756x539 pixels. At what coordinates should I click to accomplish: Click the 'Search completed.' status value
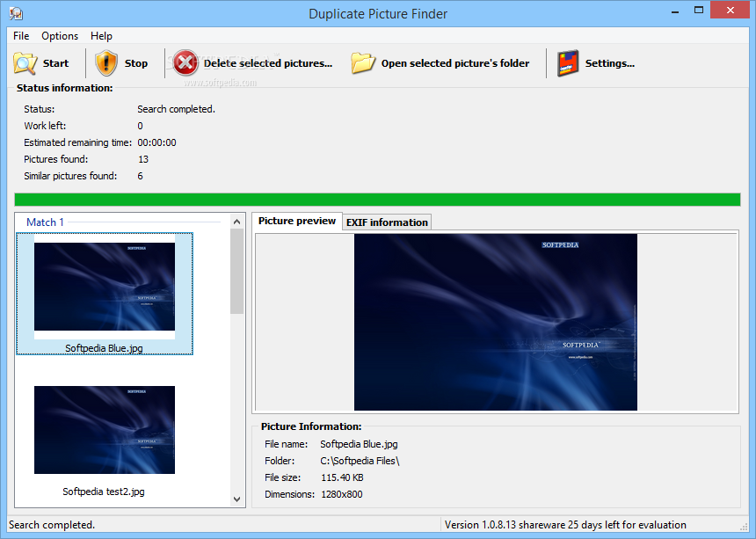[x=176, y=109]
